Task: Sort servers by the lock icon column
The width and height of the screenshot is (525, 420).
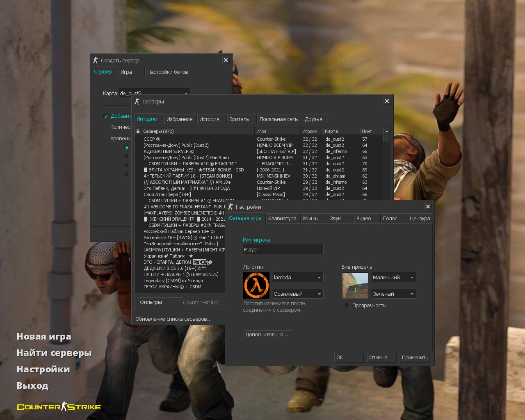Action: point(138,131)
